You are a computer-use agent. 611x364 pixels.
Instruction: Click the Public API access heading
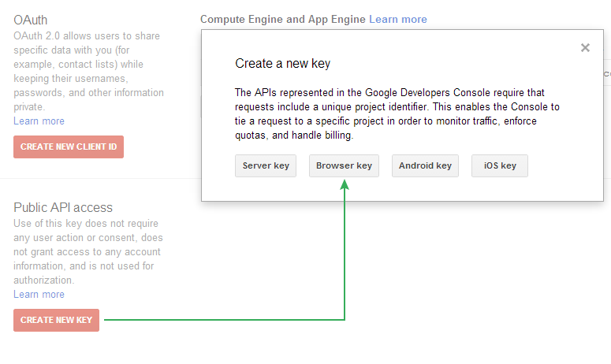(63, 207)
